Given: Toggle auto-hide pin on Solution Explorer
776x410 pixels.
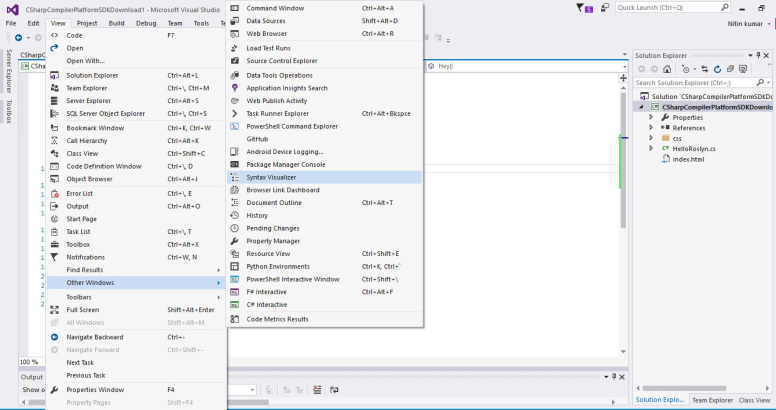Looking at the screenshot, I should click(x=758, y=55).
